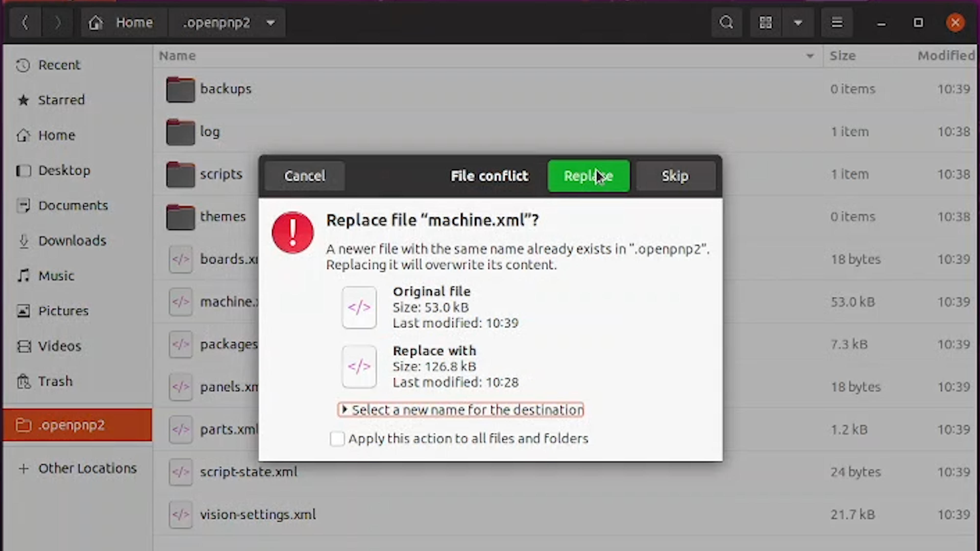Go to Downloads in the sidebar
980x551 pixels.
(72, 241)
